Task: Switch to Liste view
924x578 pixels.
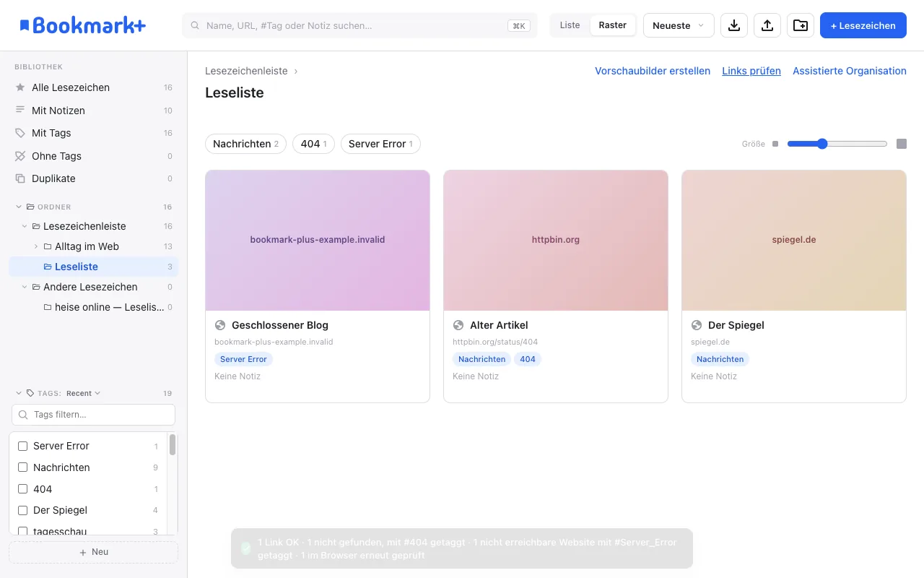Action: 570,25
